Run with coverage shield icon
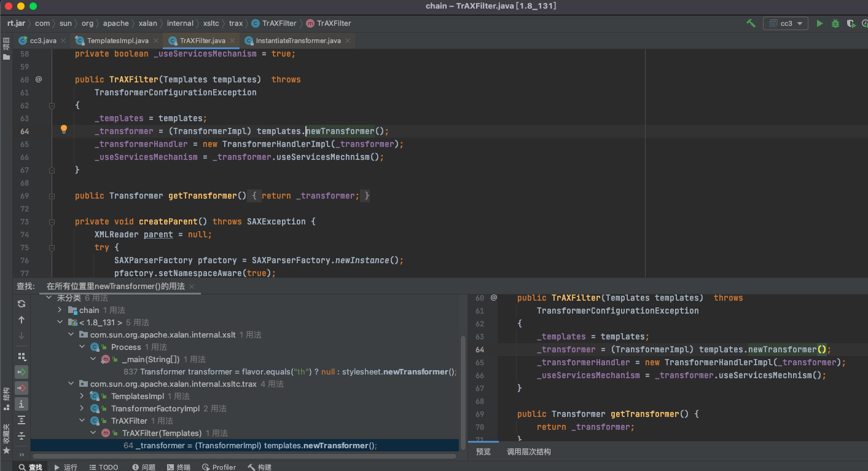This screenshot has height=471, width=868. (x=851, y=23)
